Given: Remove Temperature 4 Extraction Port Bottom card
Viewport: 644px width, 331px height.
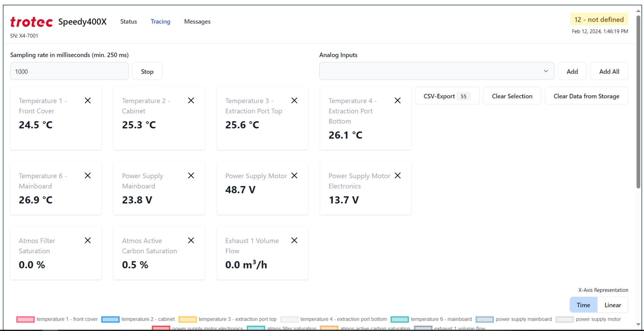Looking at the screenshot, I should coord(398,101).
